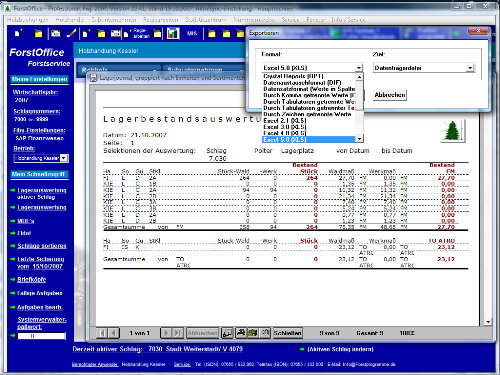The image size is (500, 375).
Task: Click format list scrollbar down arrow
Action: pyautogui.click(x=359, y=139)
